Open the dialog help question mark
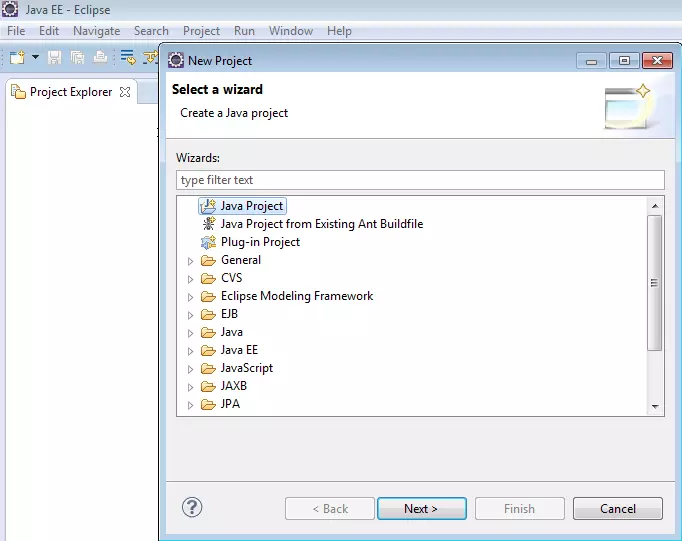The width and height of the screenshot is (682, 541). [192, 507]
